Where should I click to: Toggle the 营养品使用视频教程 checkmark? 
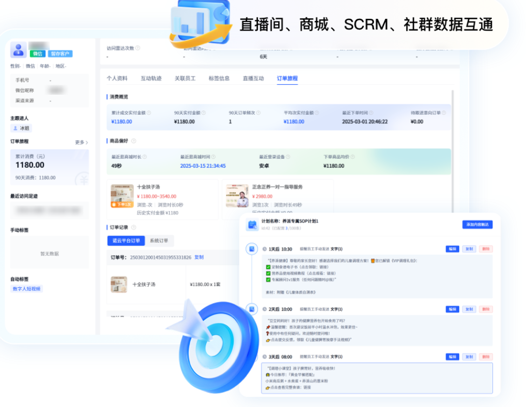tap(268, 274)
